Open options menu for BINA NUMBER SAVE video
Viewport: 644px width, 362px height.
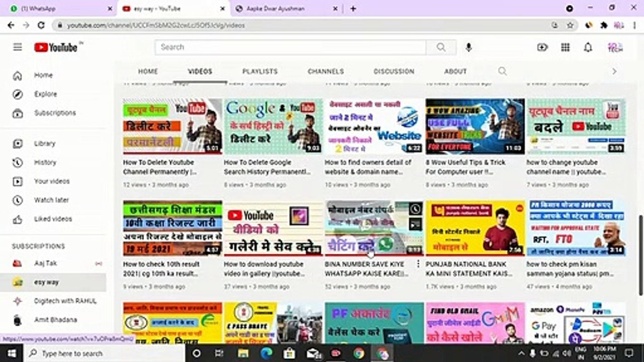(418, 264)
